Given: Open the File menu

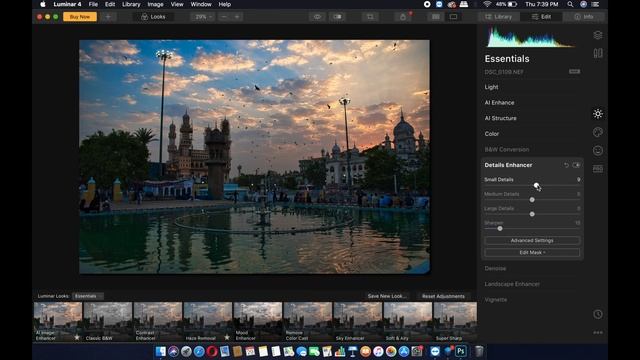Looking at the screenshot, I should pyautogui.click(x=93, y=4).
